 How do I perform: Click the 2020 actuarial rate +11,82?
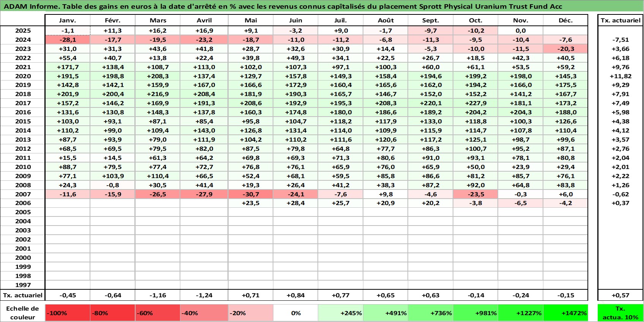click(x=620, y=76)
